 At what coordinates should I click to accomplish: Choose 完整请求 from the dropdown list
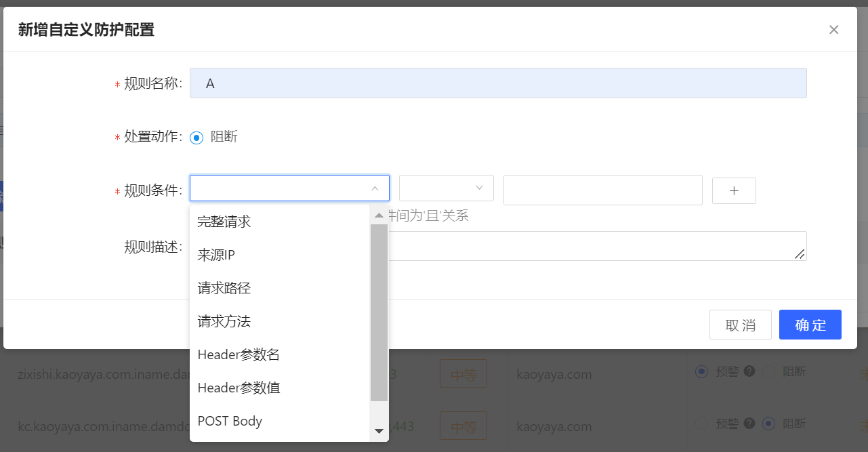pyautogui.click(x=280, y=222)
